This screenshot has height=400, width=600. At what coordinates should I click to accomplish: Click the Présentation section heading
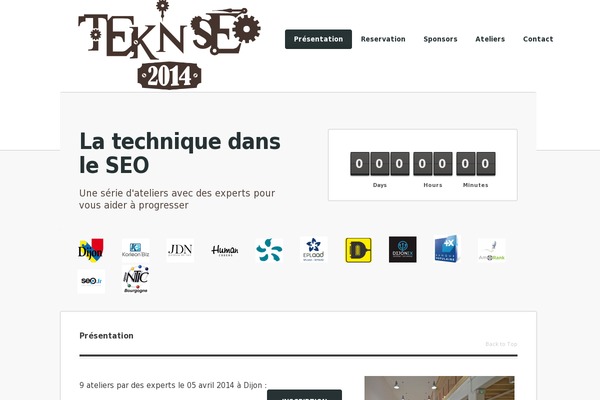tap(106, 336)
